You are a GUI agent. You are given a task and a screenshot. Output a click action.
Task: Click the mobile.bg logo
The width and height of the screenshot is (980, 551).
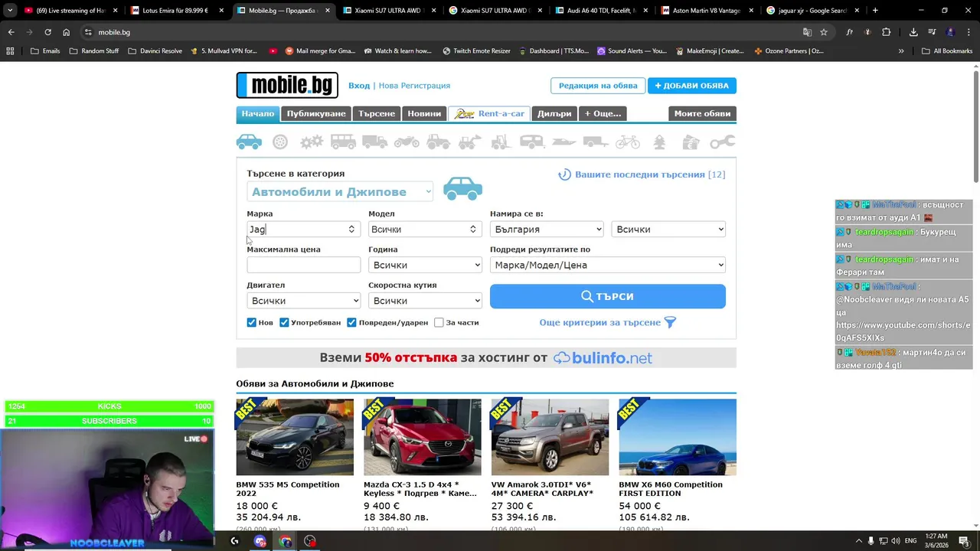click(x=287, y=85)
